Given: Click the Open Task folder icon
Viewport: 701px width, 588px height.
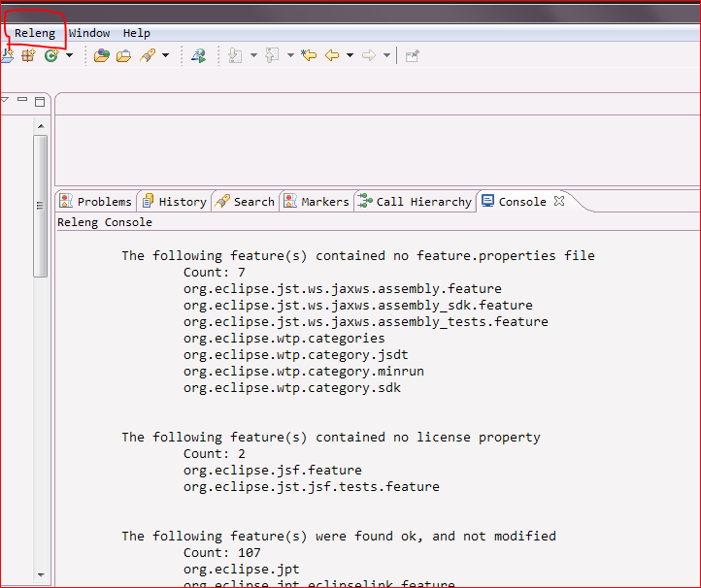Looking at the screenshot, I should (x=124, y=56).
